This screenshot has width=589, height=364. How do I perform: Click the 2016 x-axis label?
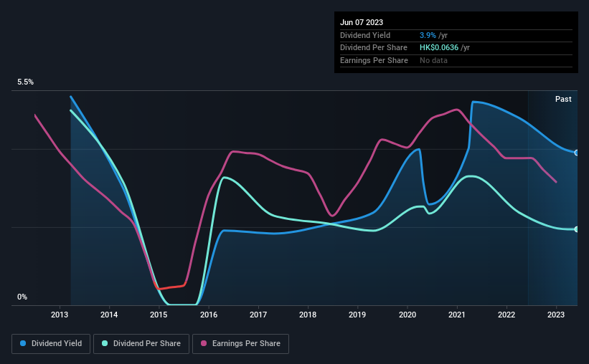[x=209, y=315]
